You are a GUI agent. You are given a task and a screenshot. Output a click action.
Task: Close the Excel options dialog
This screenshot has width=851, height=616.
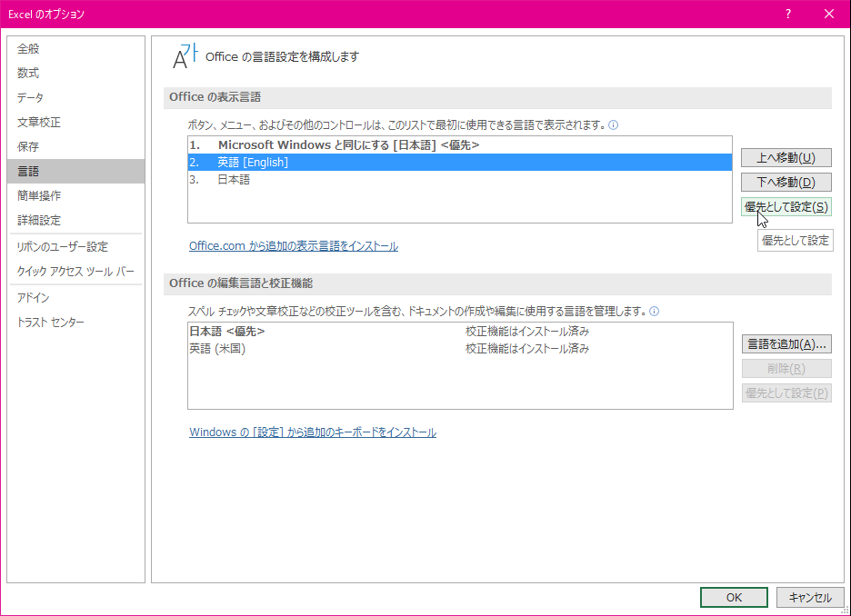(x=829, y=15)
